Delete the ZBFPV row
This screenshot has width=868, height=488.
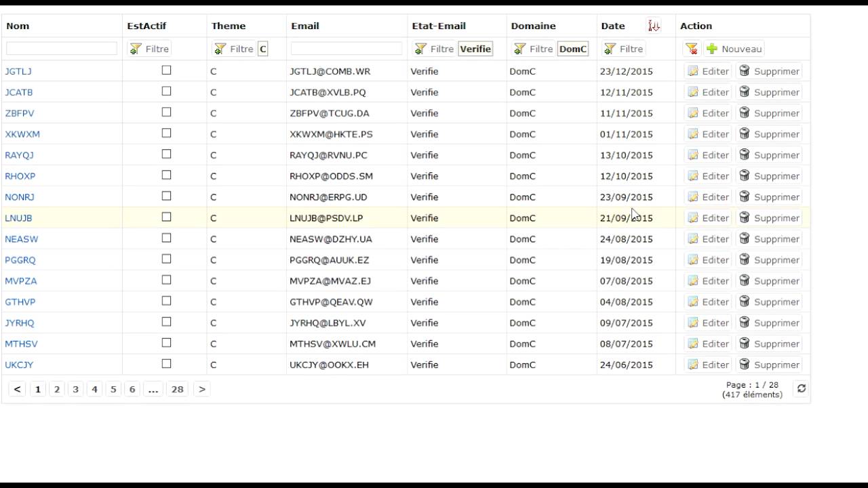click(x=769, y=113)
